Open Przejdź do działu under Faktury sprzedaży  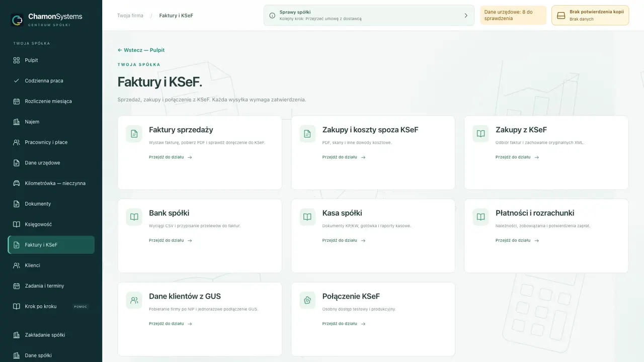pyautogui.click(x=171, y=157)
